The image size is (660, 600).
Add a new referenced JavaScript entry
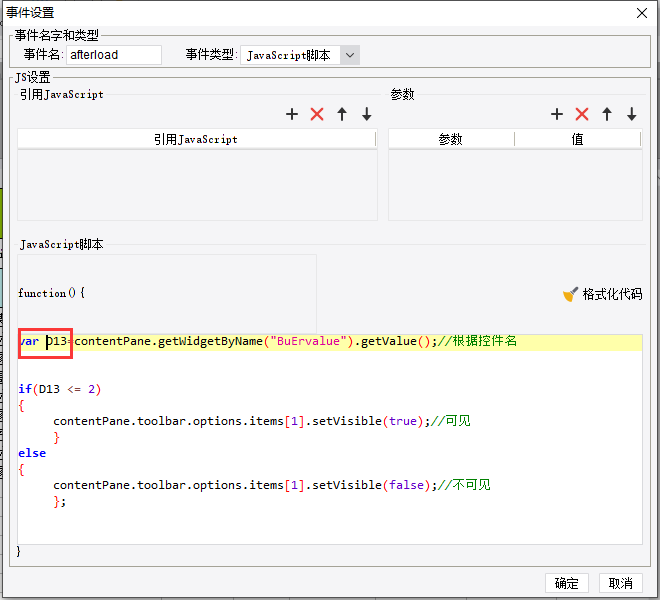tap(292, 114)
